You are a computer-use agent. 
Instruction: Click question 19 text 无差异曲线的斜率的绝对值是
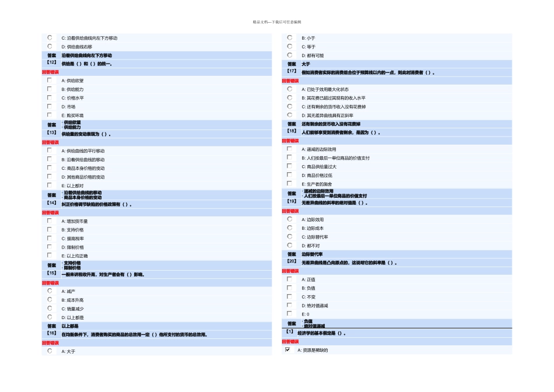[328, 203]
